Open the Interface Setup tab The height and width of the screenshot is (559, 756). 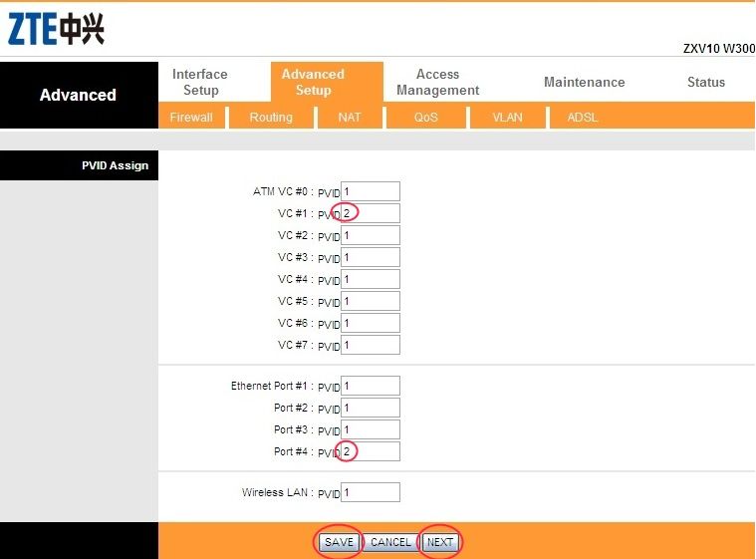click(199, 82)
